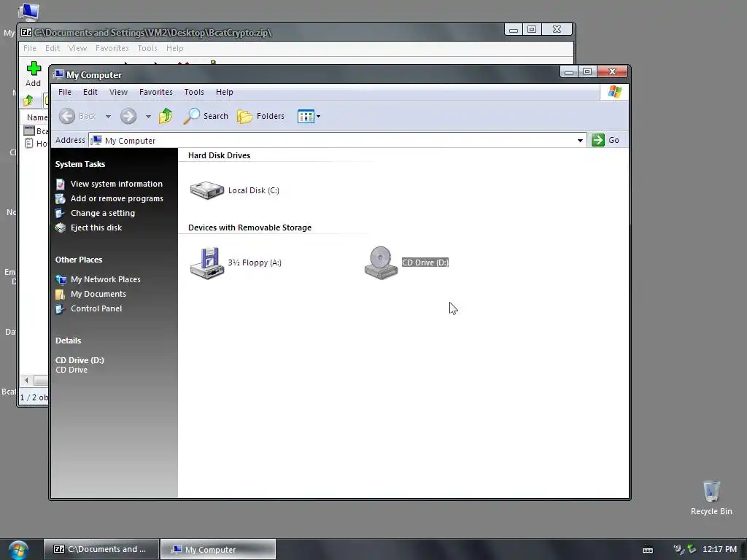Open the Tools menu in 7-Zip window
Screen dimensions: 747x560
coord(147,48)
